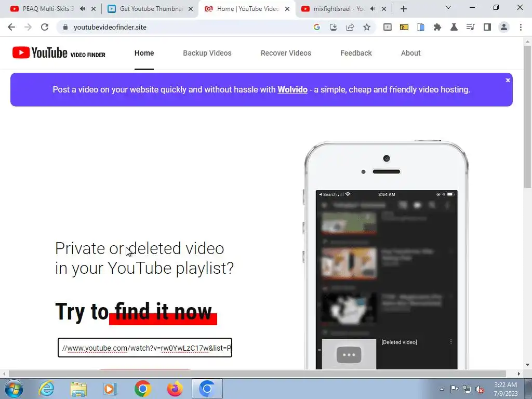Open Firefox from taskbar
Image resolution: width=532 pixels, height=399 pixels.
(175, 389)
